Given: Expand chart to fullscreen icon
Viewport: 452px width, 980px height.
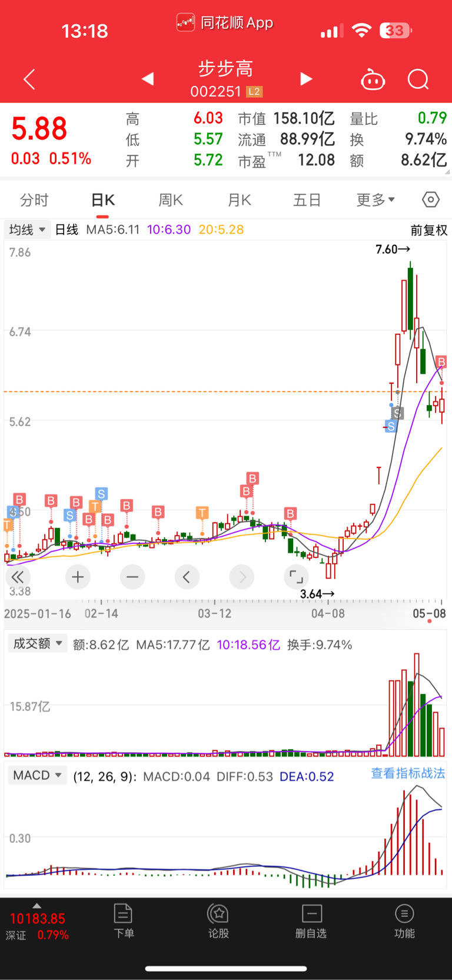Looking at the screenshot, I should [296, 577].
